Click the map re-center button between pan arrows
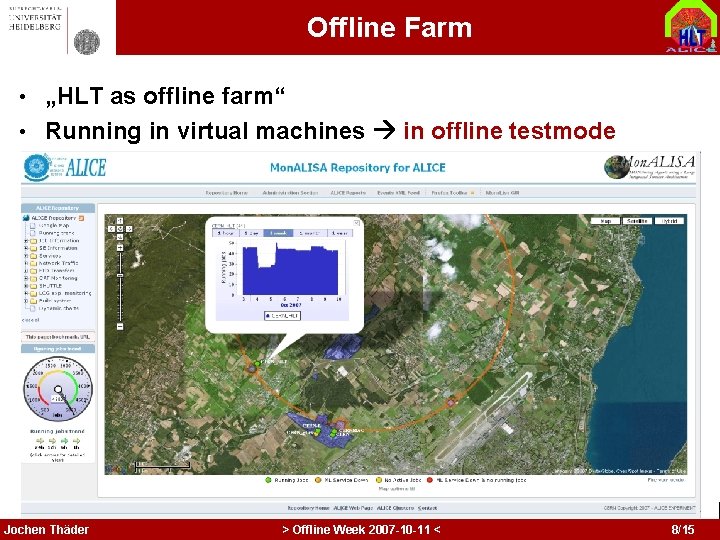Image resolution: width=720 pixels, height=540 pixels. pyautogui.click(x=120, y=229)
